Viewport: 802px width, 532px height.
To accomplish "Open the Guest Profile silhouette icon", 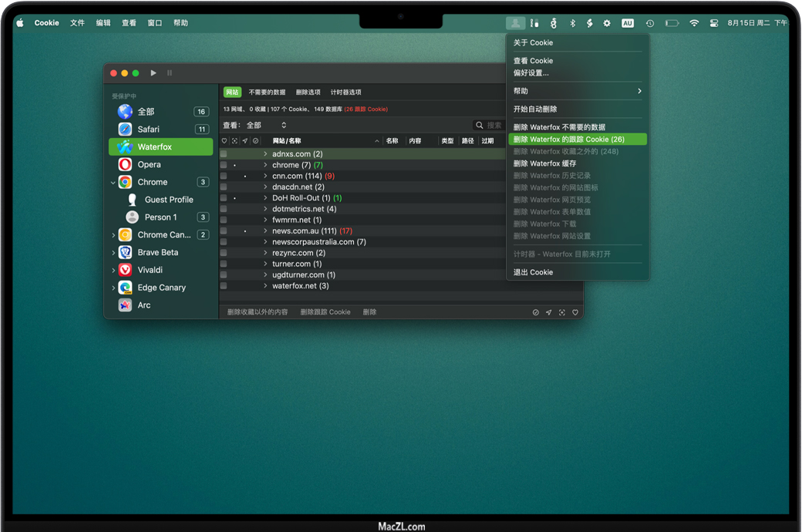I will coord(133,200).
